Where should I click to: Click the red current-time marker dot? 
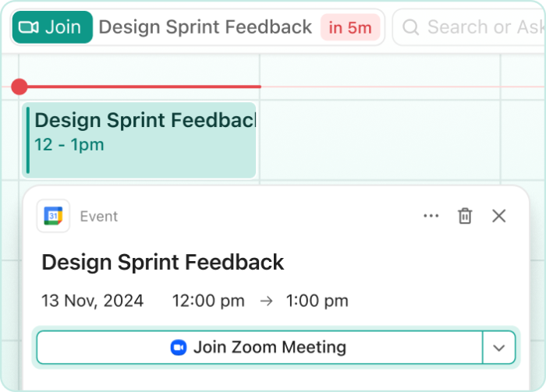(x=19, y=87)
